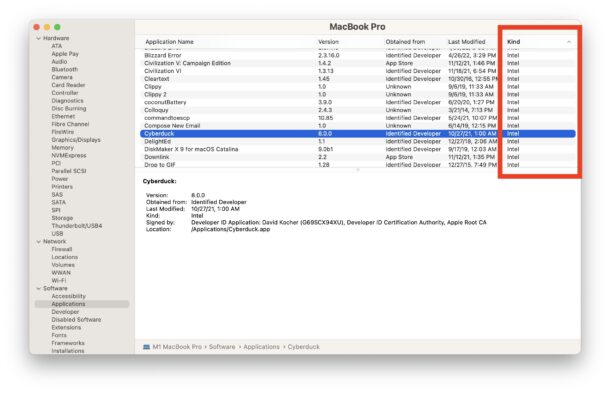Screen dimensions: 610x393
Task: Select SAS in the sidebar
Action: point(57,194)
